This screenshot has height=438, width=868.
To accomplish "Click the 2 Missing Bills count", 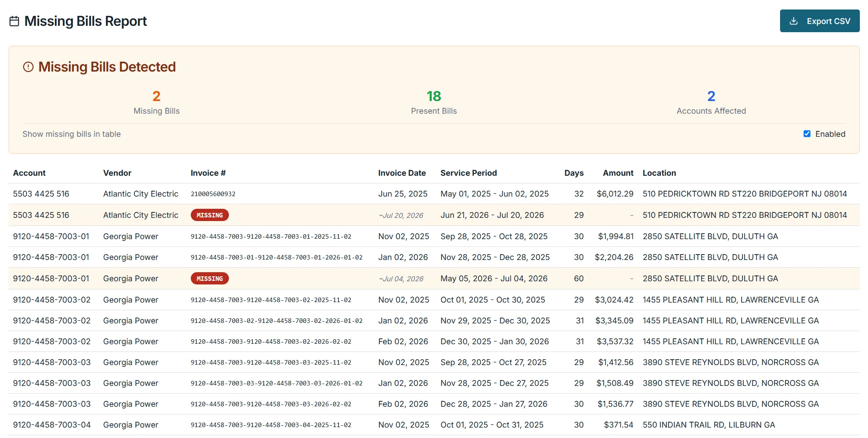I will pyautogui.click(x=156, y=96).
